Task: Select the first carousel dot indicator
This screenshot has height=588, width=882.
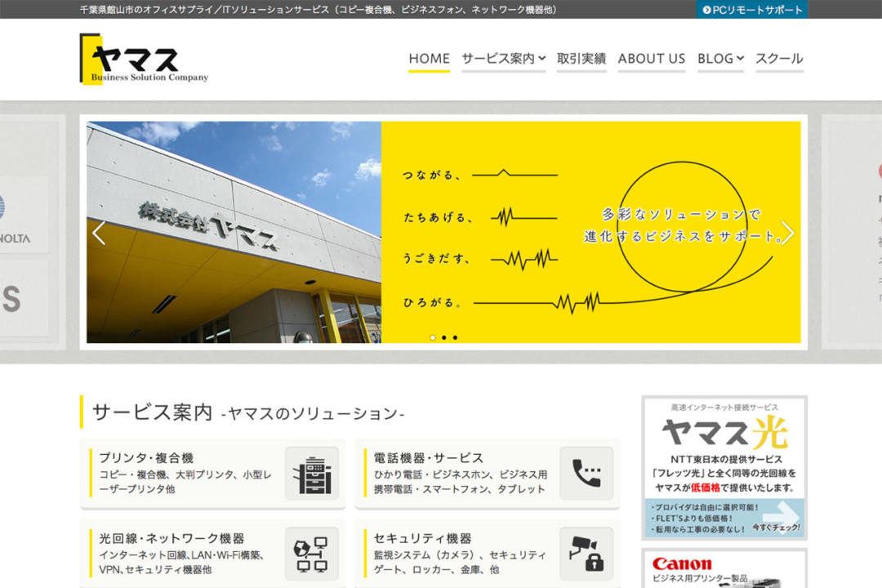Action: [433, 336]
